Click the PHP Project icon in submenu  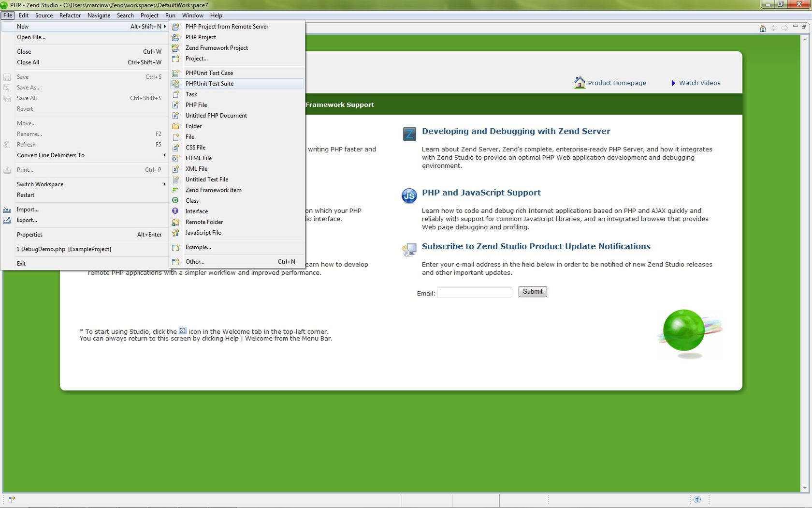[x=176, y=37]
